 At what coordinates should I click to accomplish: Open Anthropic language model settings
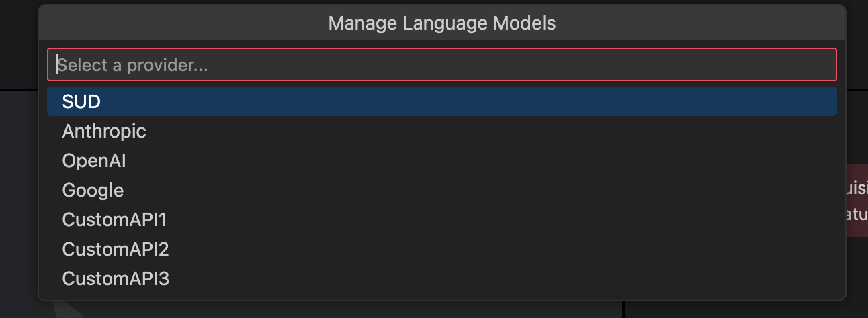point(104,131)
